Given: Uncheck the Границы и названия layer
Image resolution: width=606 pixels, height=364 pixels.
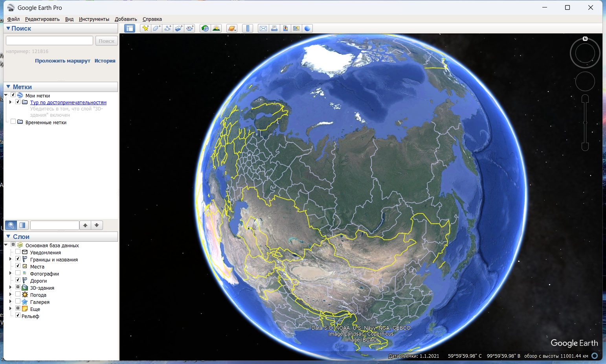Looking at the screenshot, I should (18, 259).
